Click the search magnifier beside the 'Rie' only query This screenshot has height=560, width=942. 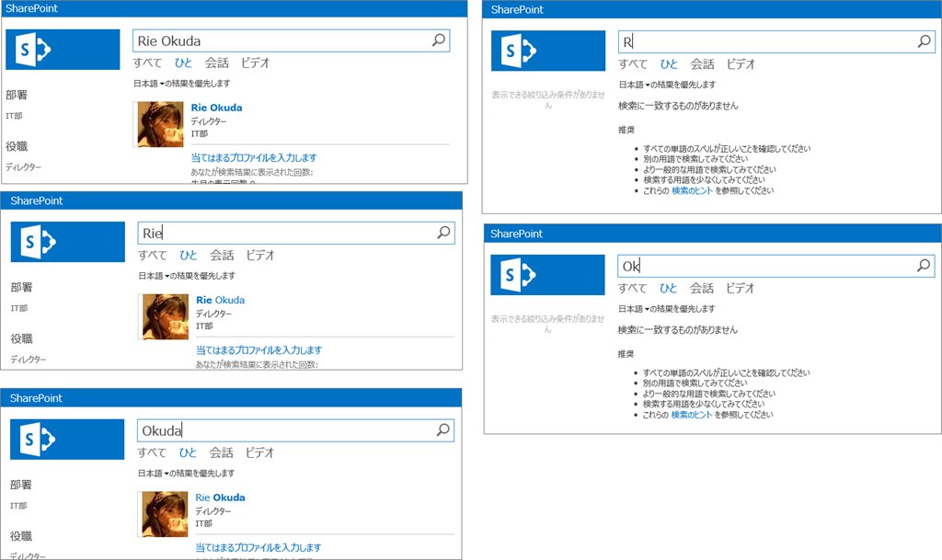pyautogui.click(x=444, y=233)
